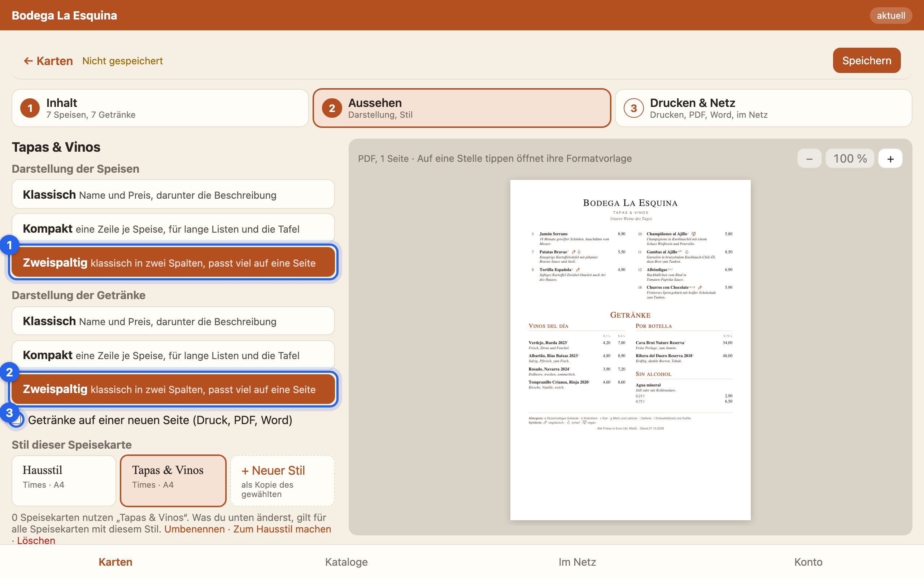The image size is (924, 578).
Task: Tap Por botella heading in preview
Action: (x=654, y=326)
